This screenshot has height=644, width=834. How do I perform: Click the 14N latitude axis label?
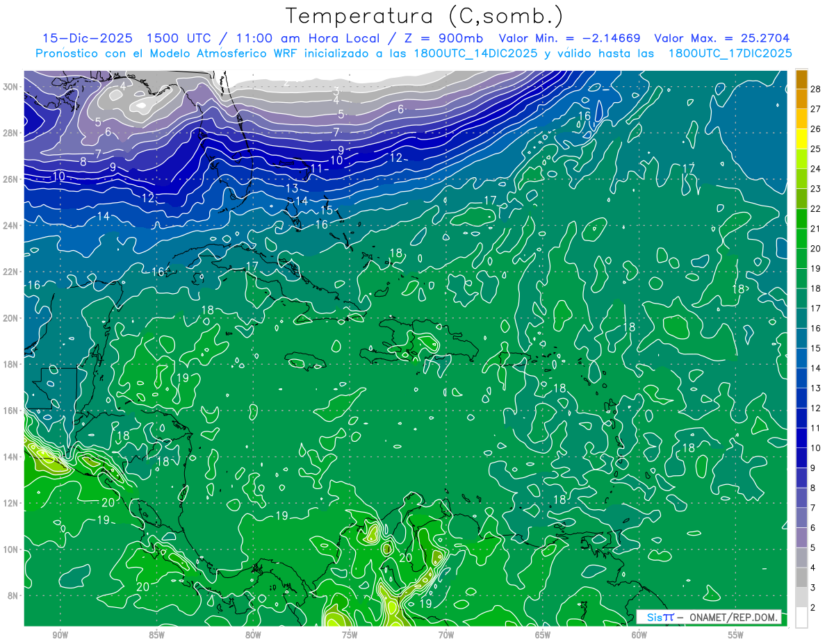tap(11, 457)
